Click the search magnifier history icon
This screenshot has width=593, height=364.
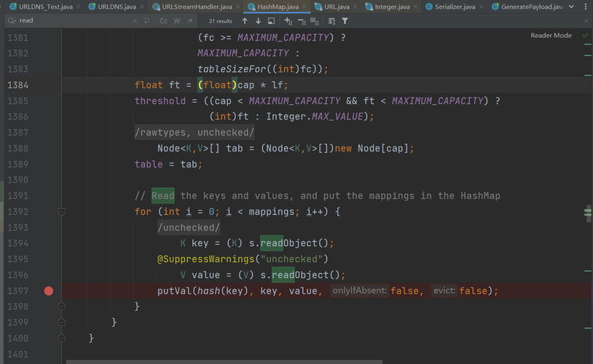[12, 21]
